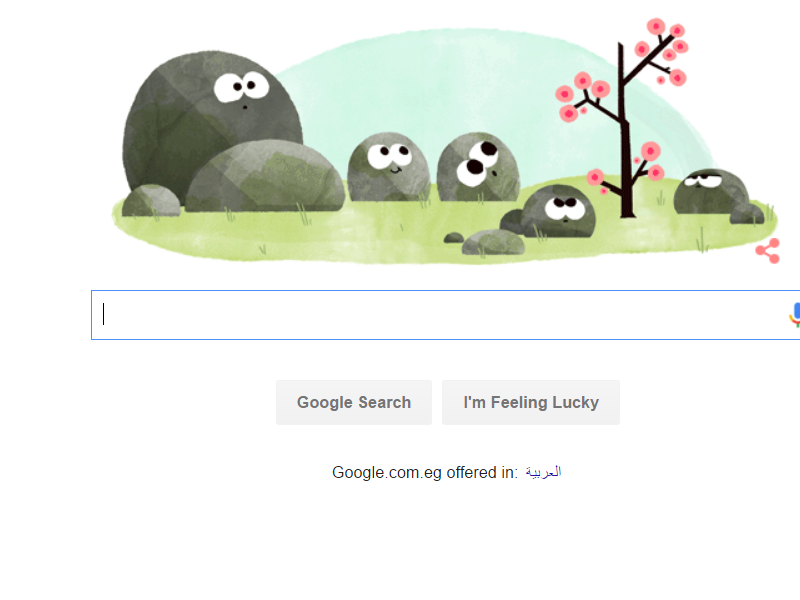The height and width of the screenshot is (600, 800).
Task: Click the black trunk of blossom tree
Action: click(x=626, y=153)
